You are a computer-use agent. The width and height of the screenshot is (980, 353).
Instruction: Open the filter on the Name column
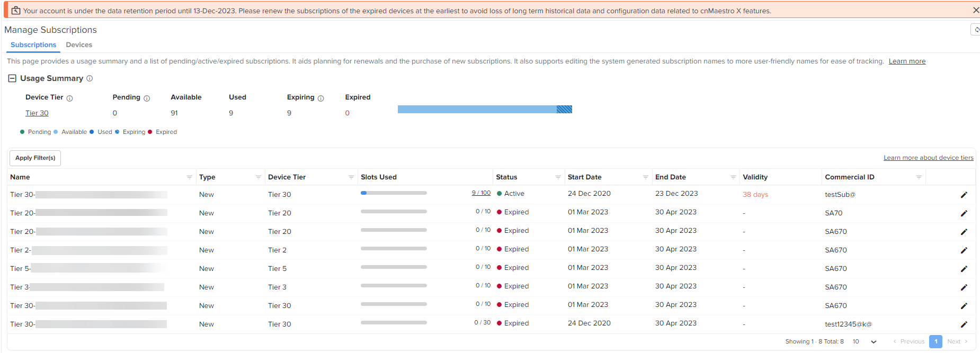click(189, 177)
